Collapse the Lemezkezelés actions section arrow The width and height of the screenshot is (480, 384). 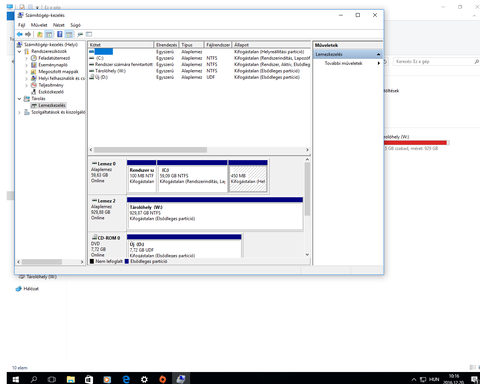[x=378, y=54]
